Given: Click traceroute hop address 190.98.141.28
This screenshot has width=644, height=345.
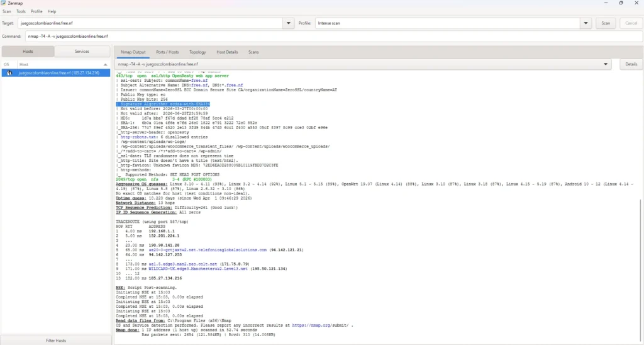Looking at the screenshot, I should pos(164,246).
